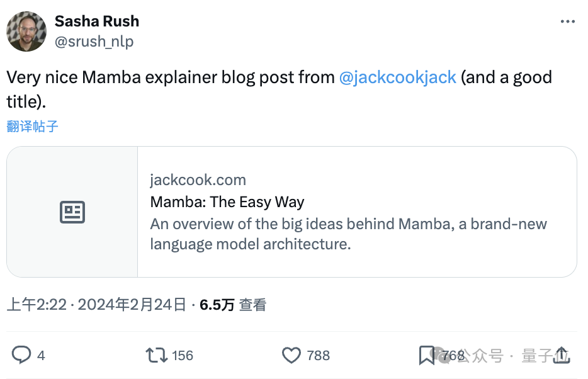This screenshot has width=588, height=379.
Task: Click the repost count 156
Action: (x=183, y=356)
